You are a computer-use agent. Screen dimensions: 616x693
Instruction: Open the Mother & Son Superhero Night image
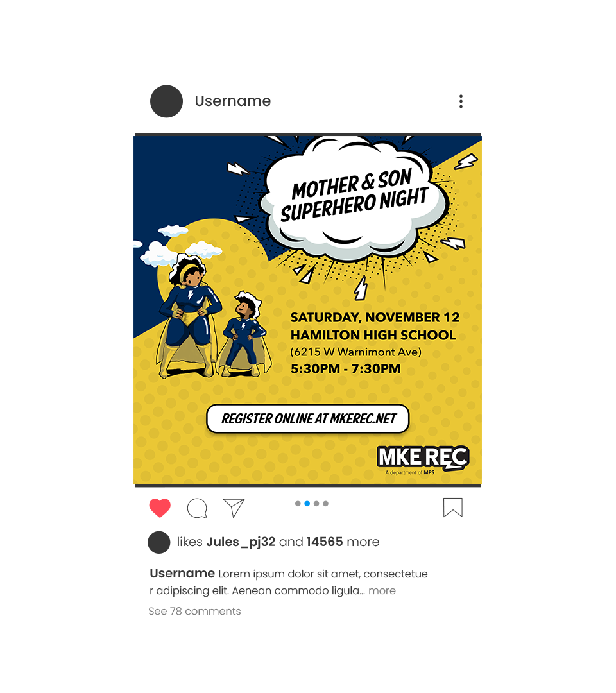pos(307,311)
